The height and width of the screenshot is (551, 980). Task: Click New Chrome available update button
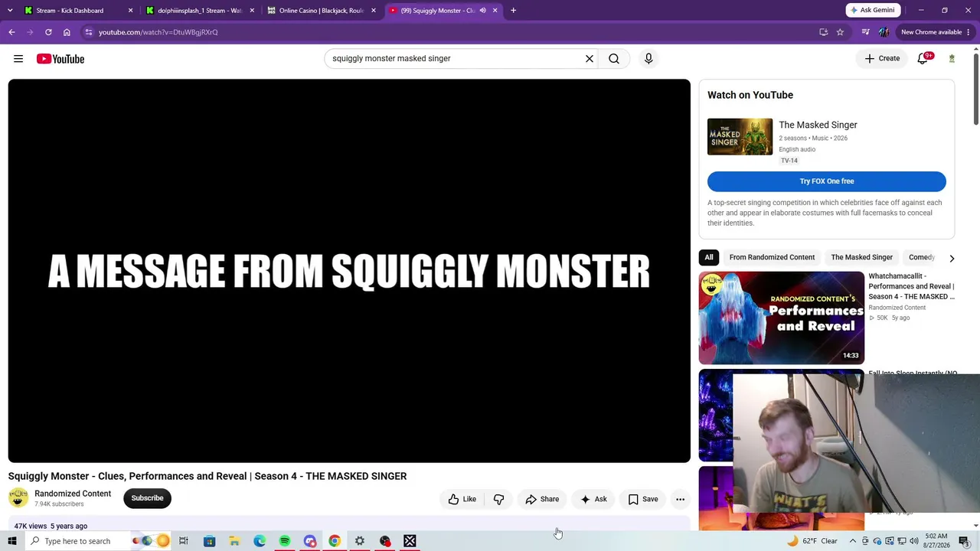tap(936, 32)
